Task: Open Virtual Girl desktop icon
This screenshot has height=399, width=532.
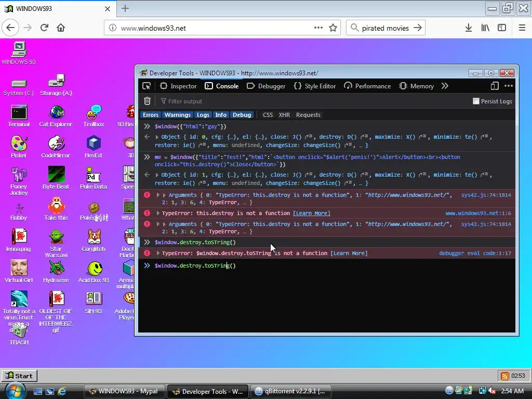Action: (19, 272)
